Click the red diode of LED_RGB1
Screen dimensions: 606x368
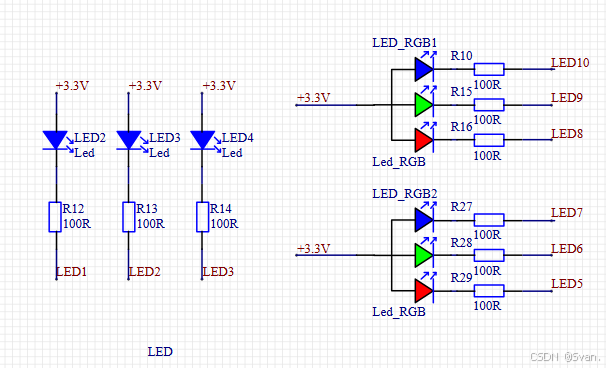[424, 140]
